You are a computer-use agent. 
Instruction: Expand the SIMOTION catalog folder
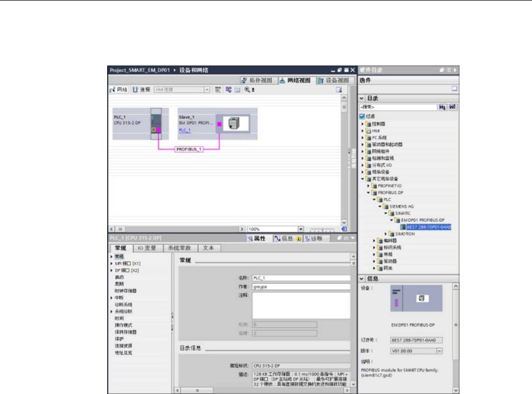pyautogui.click(x=386, y=234)
